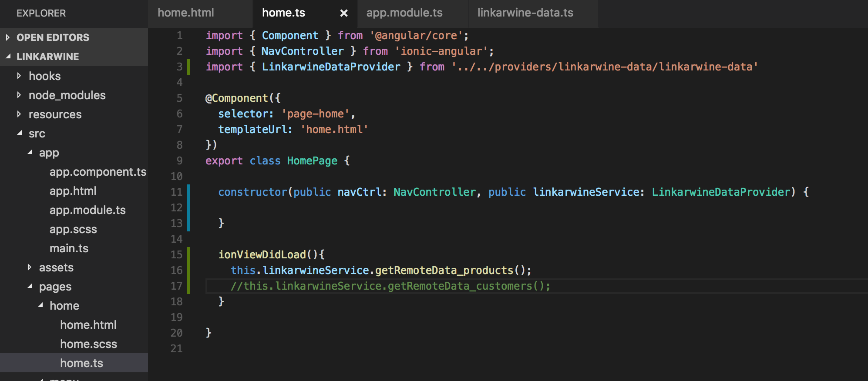Click the 'home.html' templateUrl string
This screenshot has width=868, height=381.
click(334, 130)
